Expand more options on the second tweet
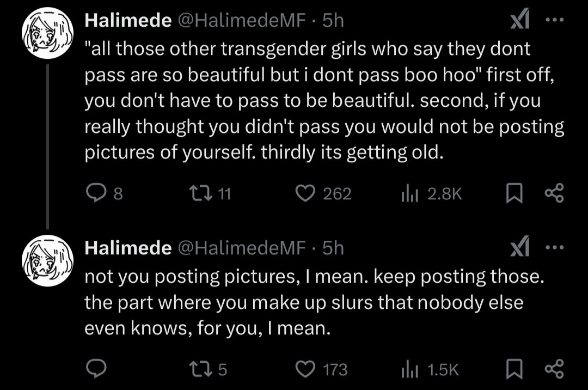 pyautogui.click(x=554, y=248)
